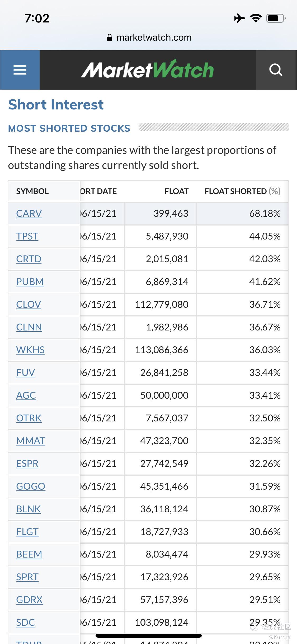The width and height of the screenshot is (297, 644).
Task: Open the MMAT ticker link
Action: [x=31, y=441]
